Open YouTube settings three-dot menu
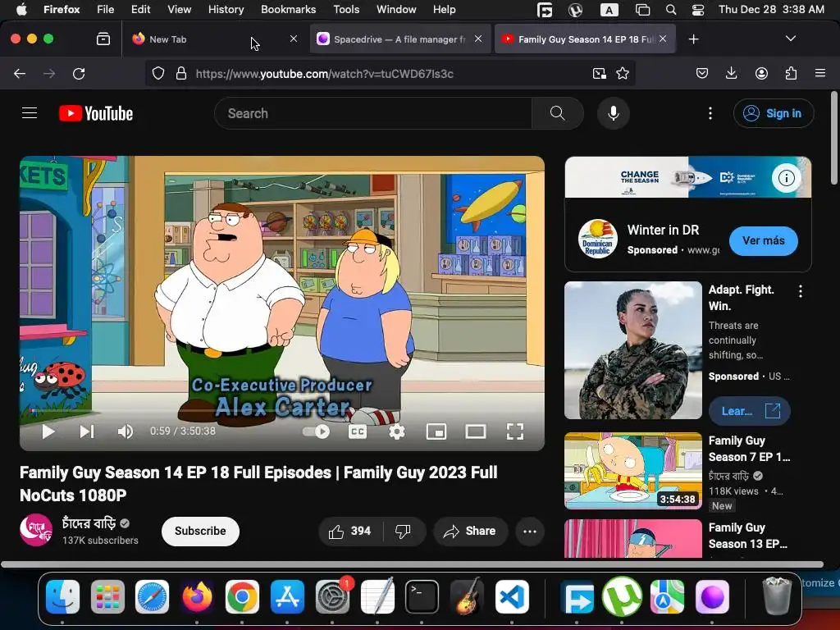The width and height of the screenshot is (840, 630). tap(710, 113)
